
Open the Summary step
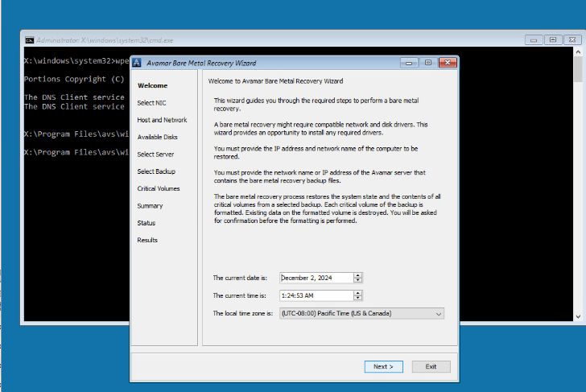tap(150, 206)
